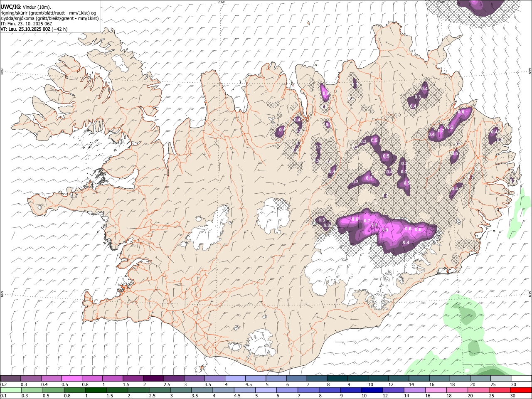
Task: Click the '0.2' label under top legend row
Action: pyautogui.click(x=3, y=384)
